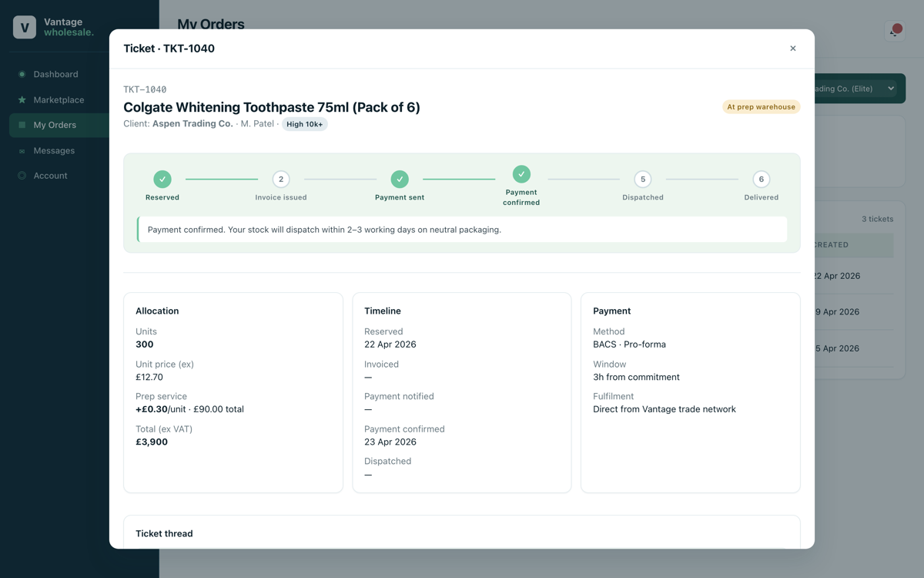Click step 6 Delivered circle

[x=762, y=179]
